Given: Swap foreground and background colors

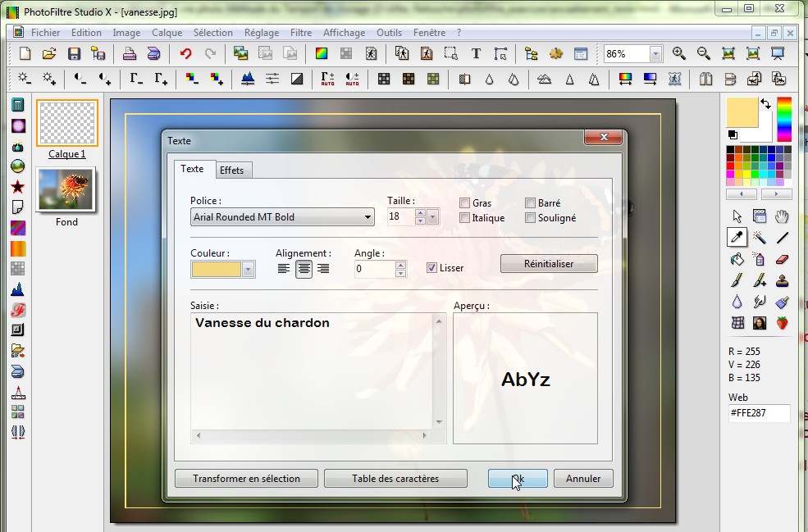Looking at the screenshot, I should tap(765, 104).
